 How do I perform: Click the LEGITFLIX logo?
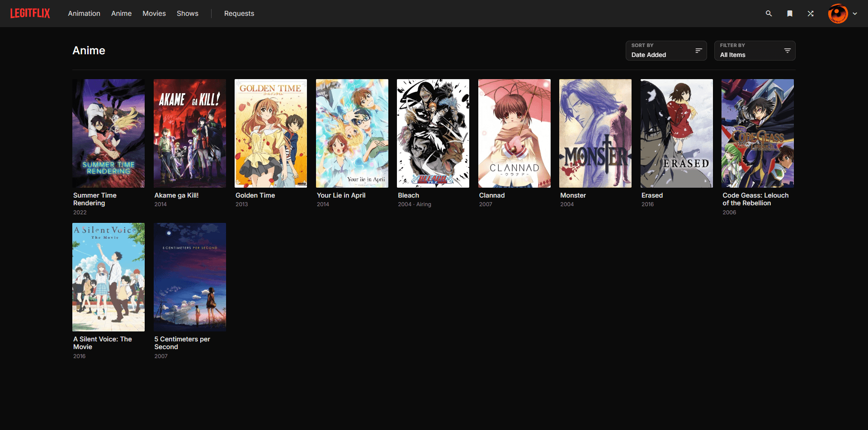point(30,13)
